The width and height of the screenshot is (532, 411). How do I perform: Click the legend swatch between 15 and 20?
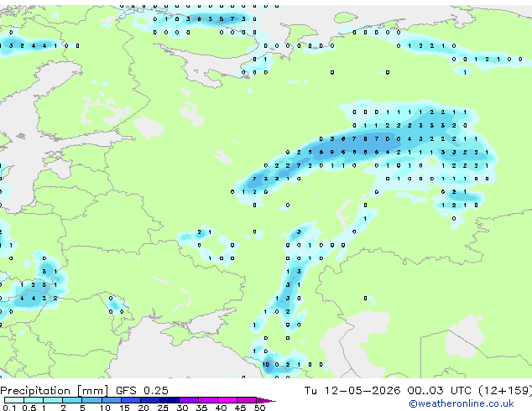[131, 400]
